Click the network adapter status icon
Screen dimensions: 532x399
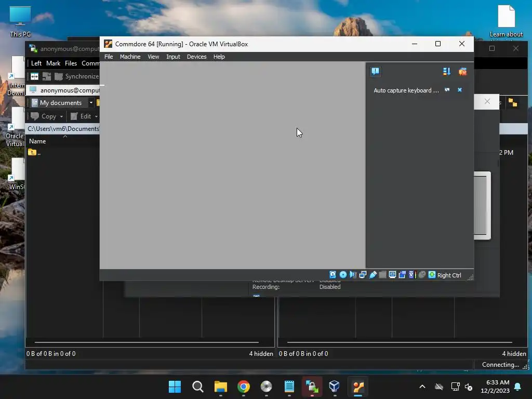363,275
